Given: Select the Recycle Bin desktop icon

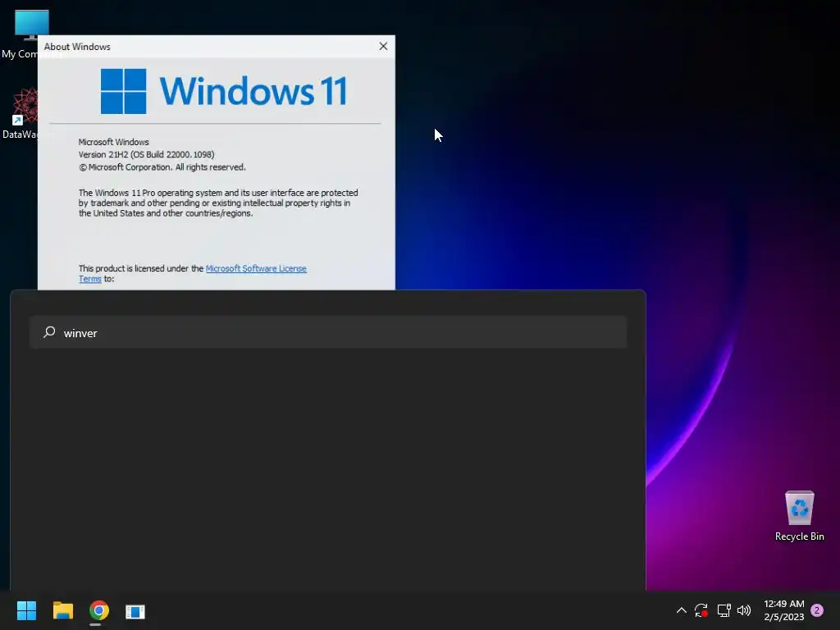Looking at the screenshot, I should coord(799,516).
